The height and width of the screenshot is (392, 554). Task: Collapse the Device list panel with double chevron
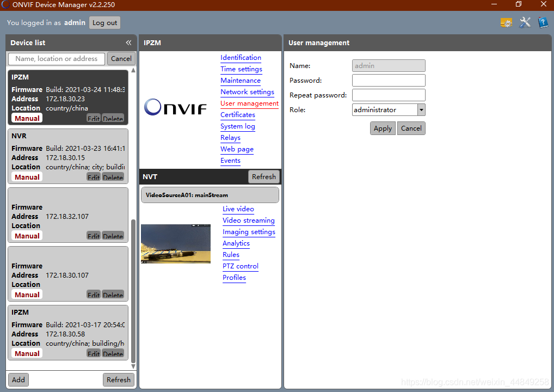[128, 43]
